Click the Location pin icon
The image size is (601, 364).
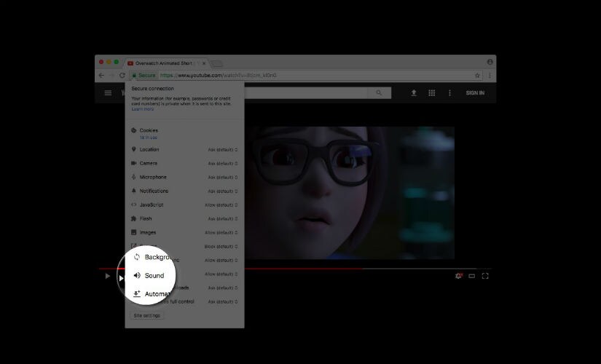(x=134, y=149)
